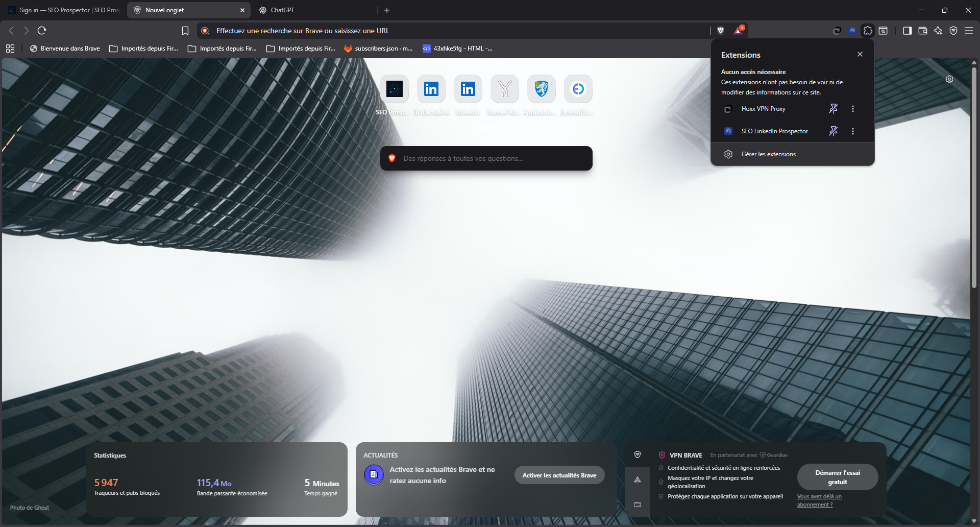This screenshot has width=980, height=527.
Task: Select Gérer les extensions menu entry
Action: (768, 154)
